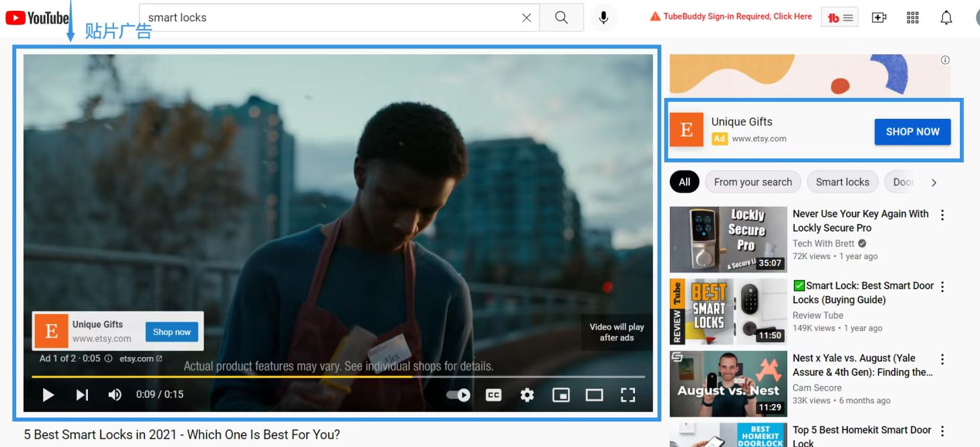The image size is (980, 447).
Task: Enter full screen mode
Action: [x=628, y=395]
